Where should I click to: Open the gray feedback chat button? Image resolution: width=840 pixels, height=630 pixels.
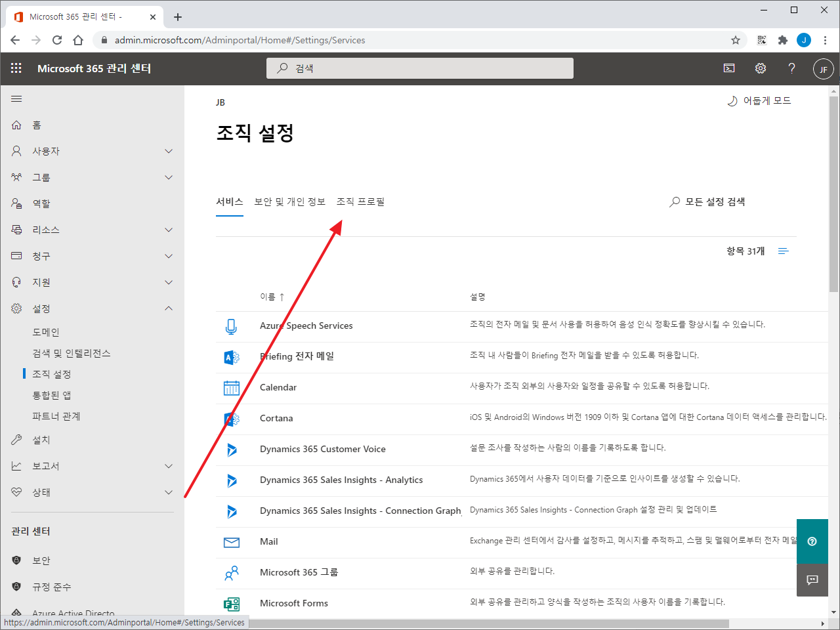click(812, 580)
